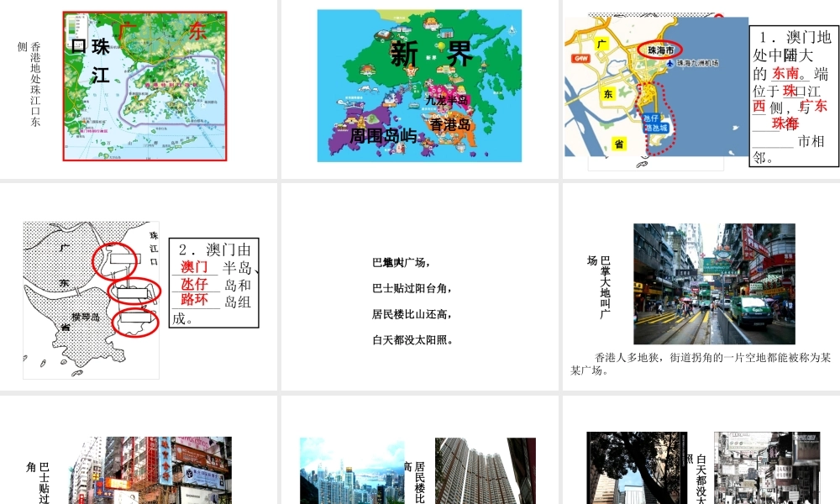The height and width of the screenshot is (504, 840).
Task: Click the middle red circle on outline map
Action: (x=134, y=291)
